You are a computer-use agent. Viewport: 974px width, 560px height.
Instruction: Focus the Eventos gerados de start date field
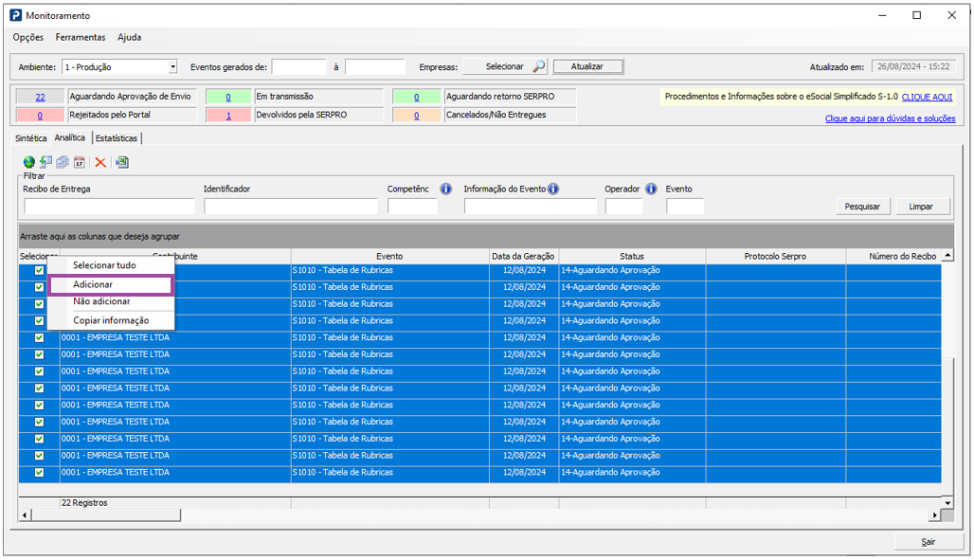pos(298,66)
